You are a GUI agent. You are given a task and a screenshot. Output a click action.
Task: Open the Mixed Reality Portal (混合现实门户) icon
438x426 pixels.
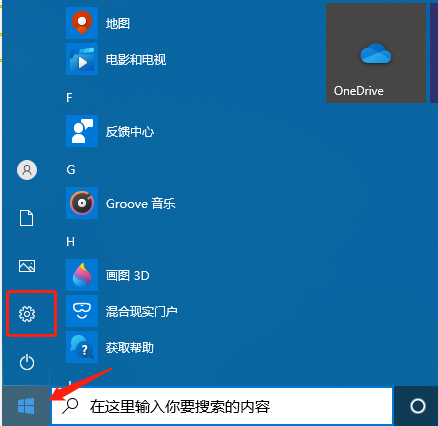(82, 311)
